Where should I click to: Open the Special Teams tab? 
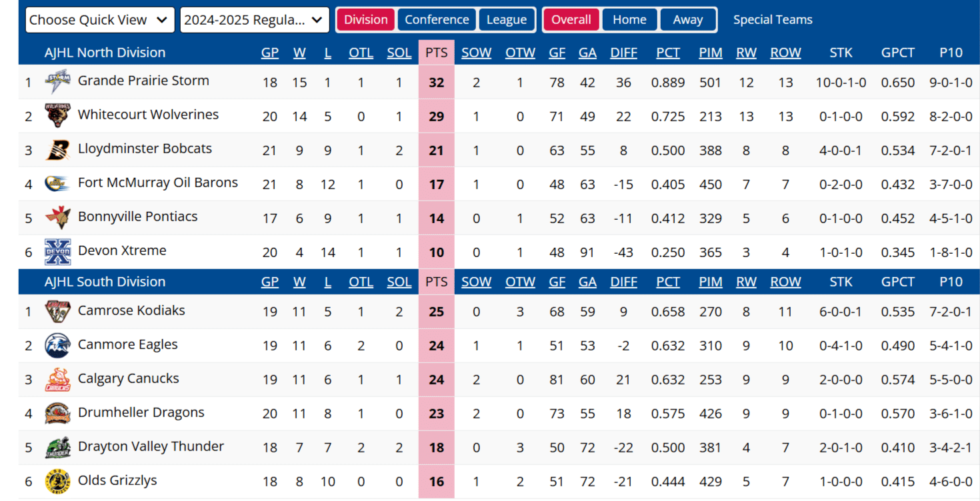(x=773, y=20)
